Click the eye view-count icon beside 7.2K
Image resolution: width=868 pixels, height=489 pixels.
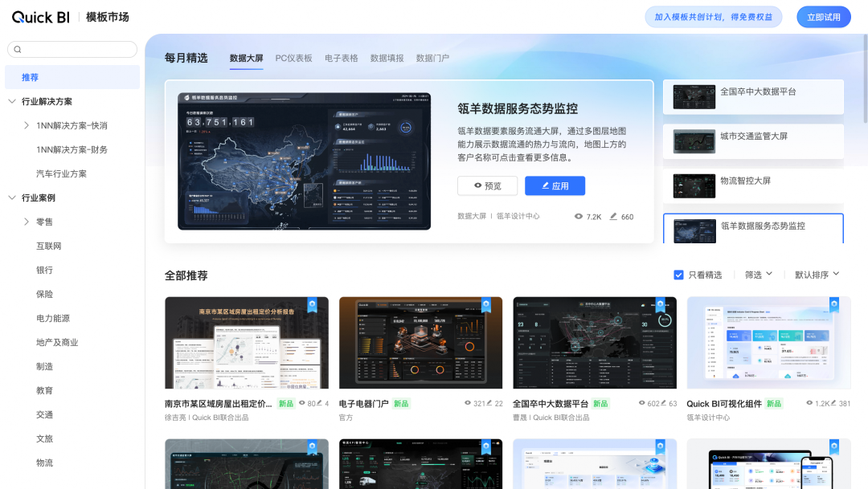click(579, 216)
